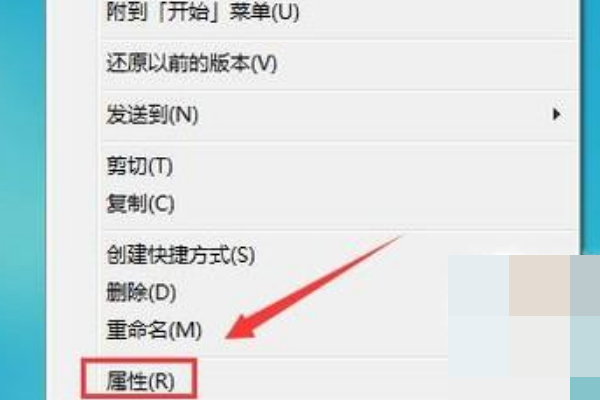The image size is (600, 400).
Task: Click the separator line below 发送到(N)
Action: pos(339,141)
